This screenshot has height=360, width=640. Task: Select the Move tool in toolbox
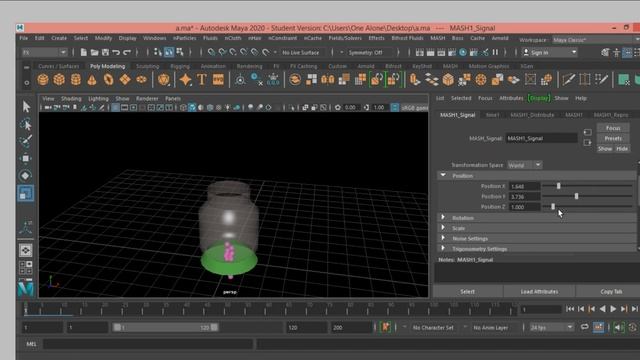[x=26, y=158]
